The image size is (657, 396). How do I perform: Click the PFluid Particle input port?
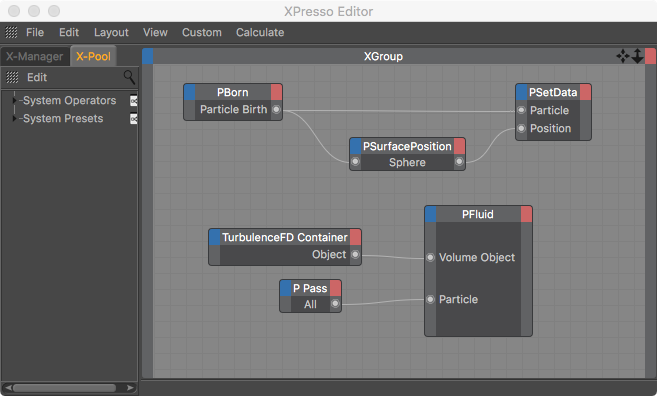tap(430, 299)
